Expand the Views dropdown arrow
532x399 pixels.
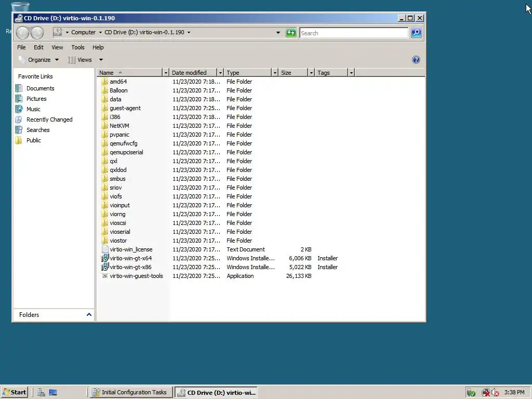click(101, 60)
